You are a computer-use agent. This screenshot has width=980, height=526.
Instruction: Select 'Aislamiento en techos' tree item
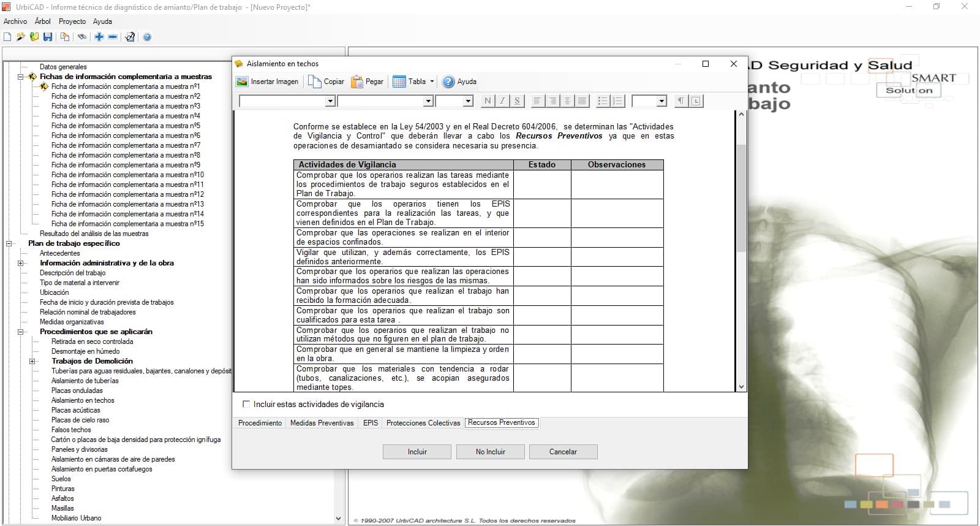point(83,400)
